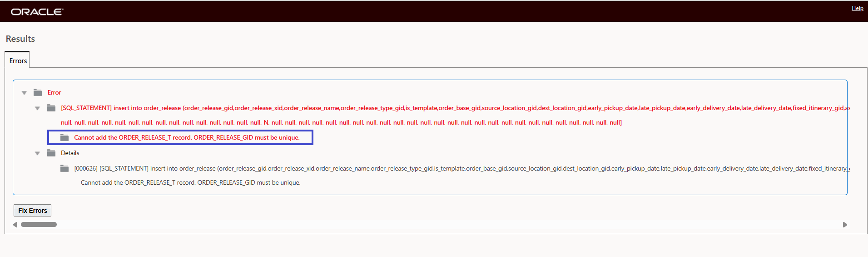Click the folder icon beside Error

coord(38,92)
